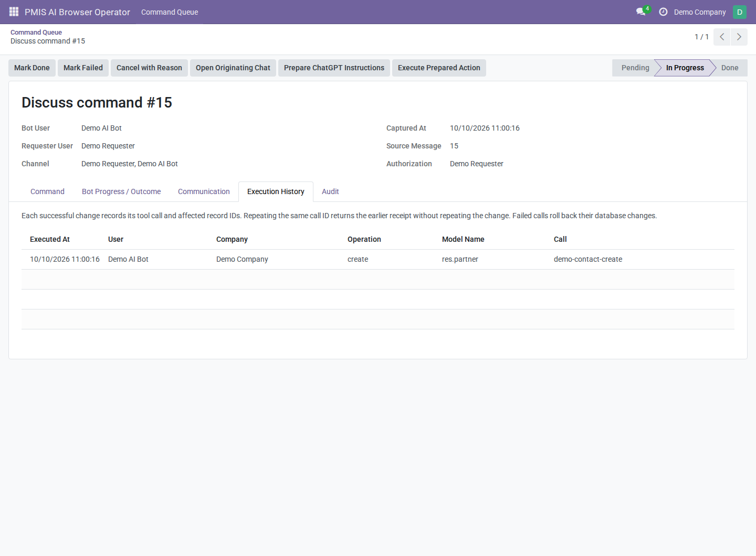Click Cancel with Reason button

tap(149, 68)
